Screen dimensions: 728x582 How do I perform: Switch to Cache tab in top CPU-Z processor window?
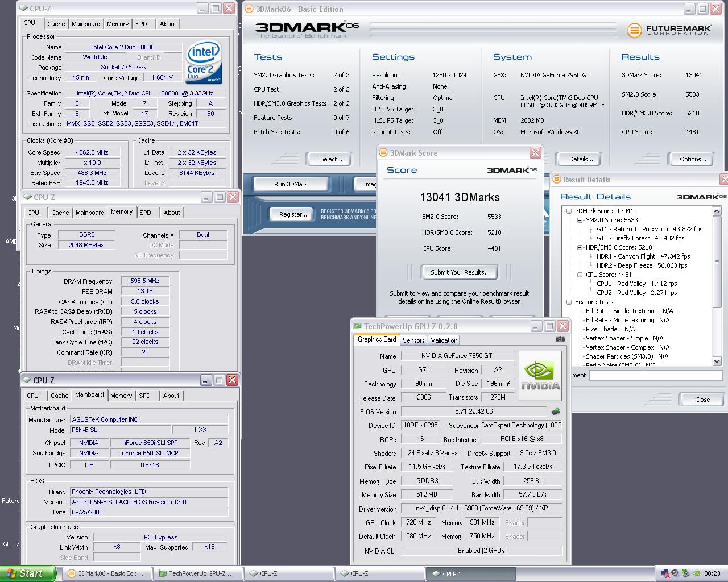(x=56, y=24)
